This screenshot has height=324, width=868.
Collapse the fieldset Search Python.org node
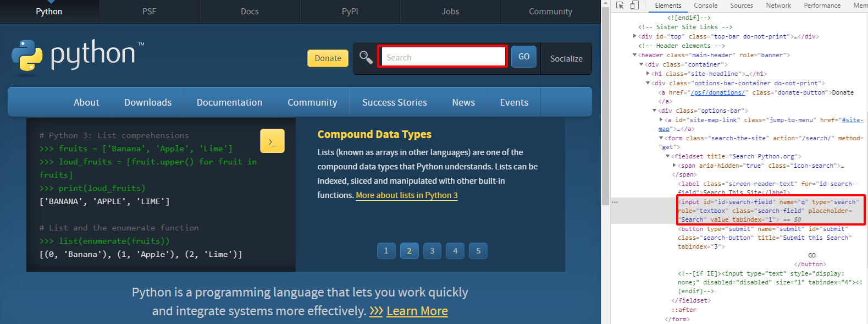pyautogui.click(x=668, y=156)
